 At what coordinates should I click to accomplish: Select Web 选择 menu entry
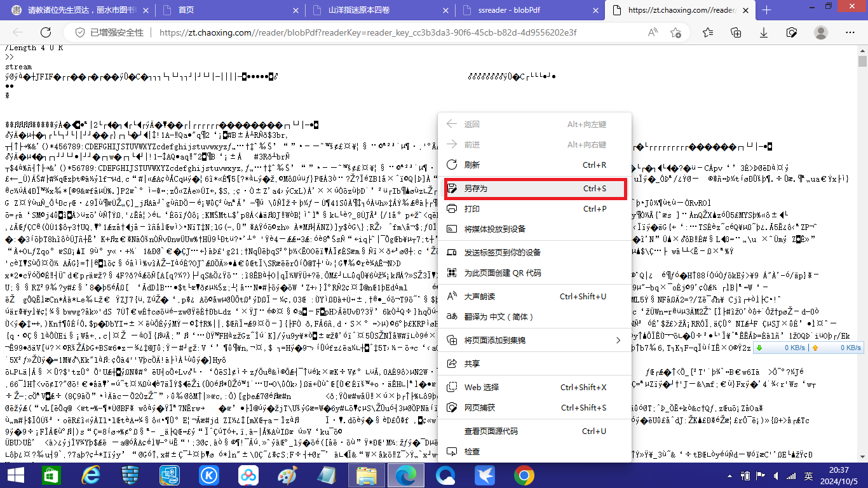[534, 388]
